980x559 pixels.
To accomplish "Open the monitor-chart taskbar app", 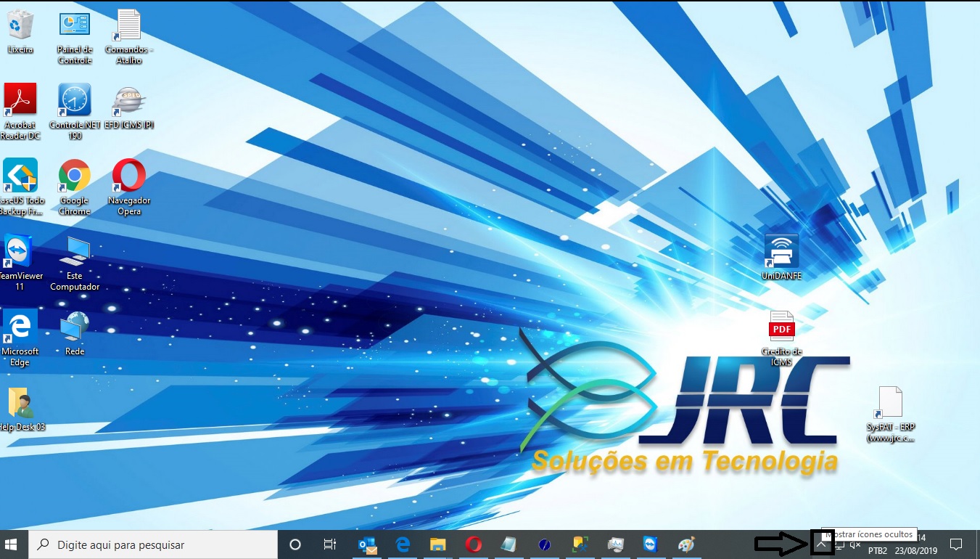I will [x=615, y=544].
